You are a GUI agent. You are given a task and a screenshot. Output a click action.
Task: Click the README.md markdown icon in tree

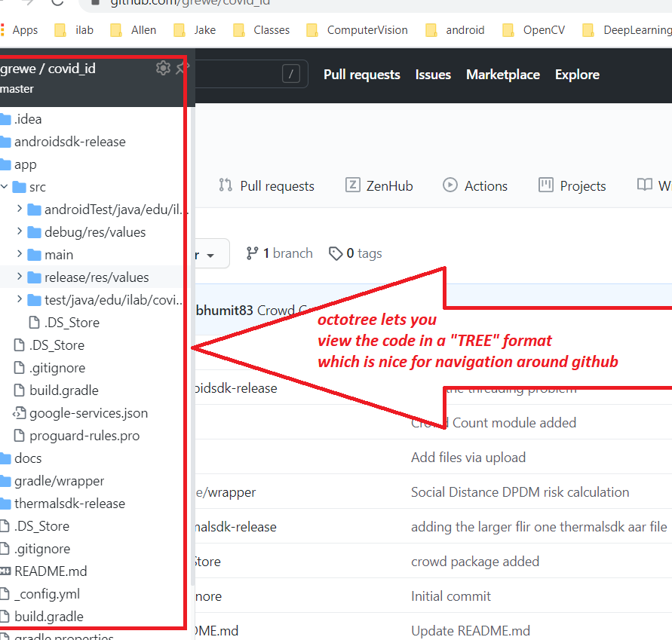coord(5,571)
